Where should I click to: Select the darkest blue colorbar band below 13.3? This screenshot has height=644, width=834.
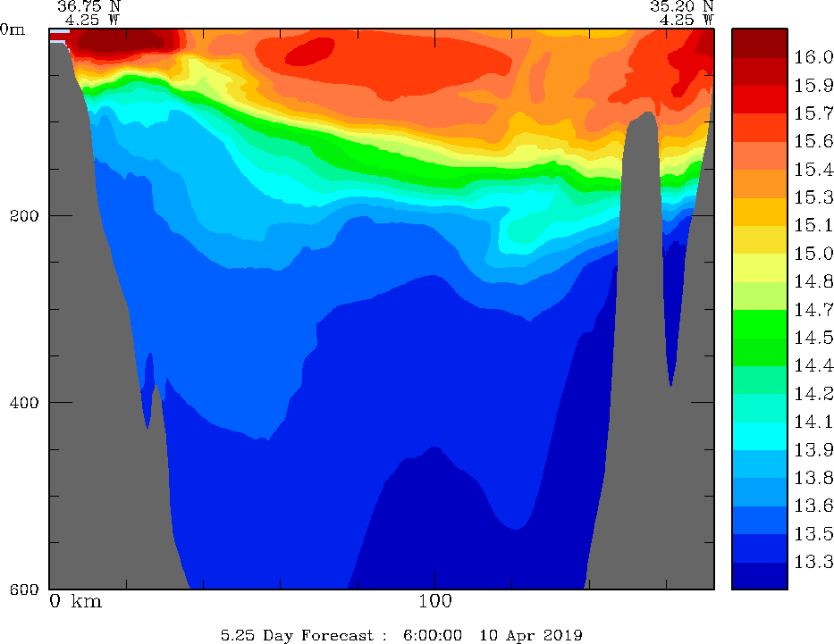point(759,576)
